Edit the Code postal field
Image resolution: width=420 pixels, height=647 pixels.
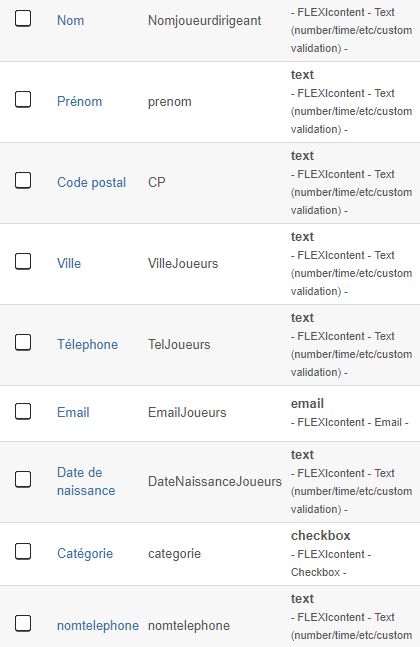(91, 182)
